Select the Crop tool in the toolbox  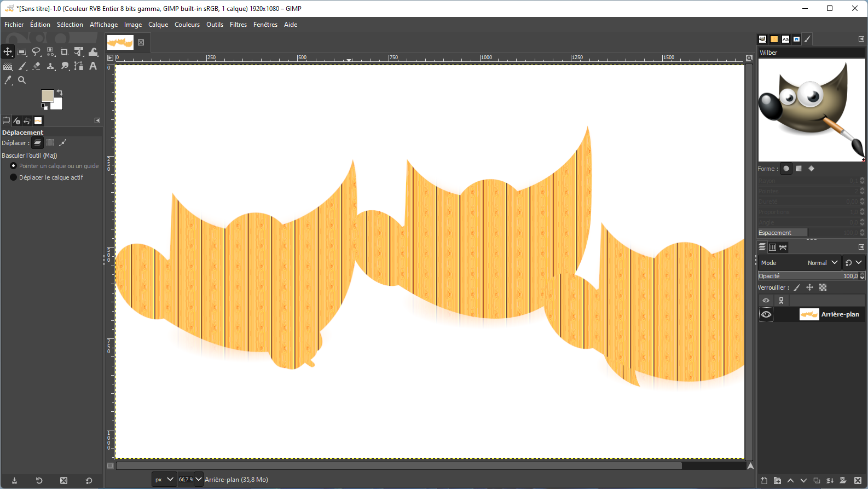[65, 51]
